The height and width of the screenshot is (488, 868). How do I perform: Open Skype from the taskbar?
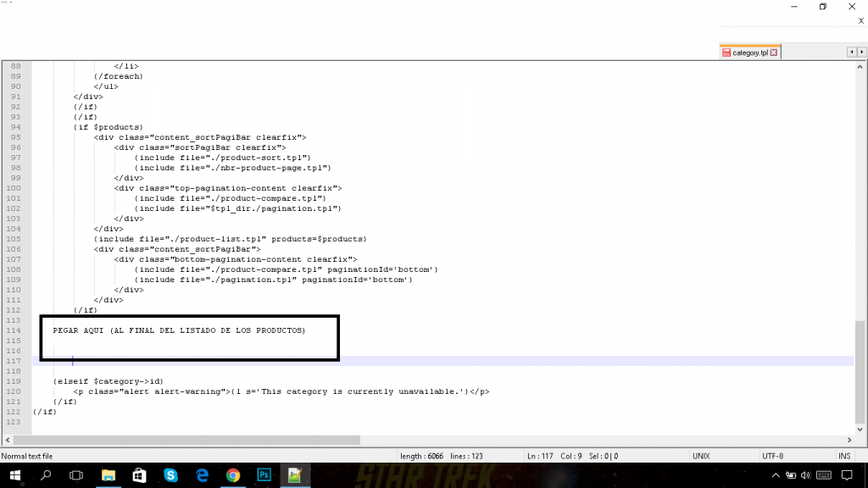click(x=170, y=474)
